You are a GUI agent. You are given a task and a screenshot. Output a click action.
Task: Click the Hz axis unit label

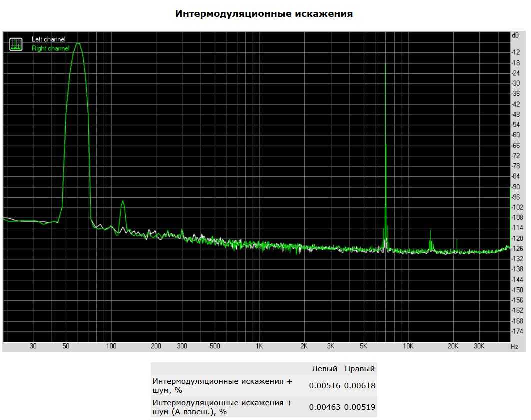(514, 346)
